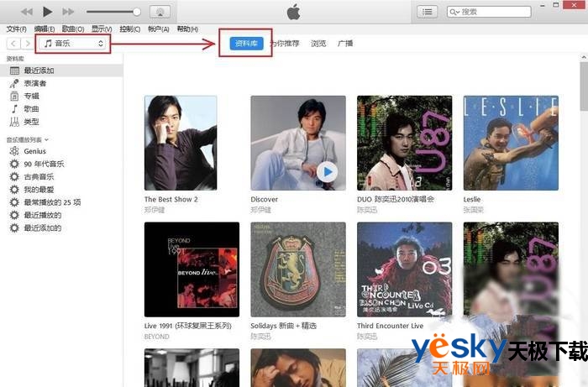Click the gear icon beside 古典音乐
This screenshot has width=588, height=387.
14,176
